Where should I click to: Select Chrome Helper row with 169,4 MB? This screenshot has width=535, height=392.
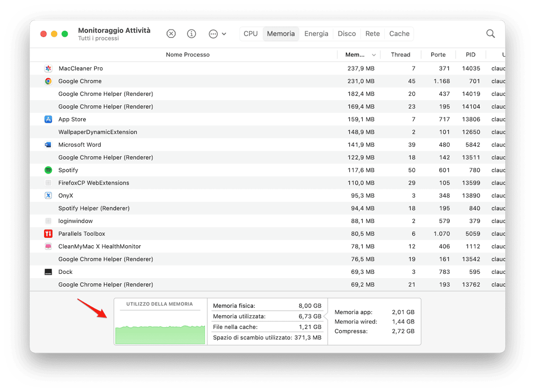point(267,107)
